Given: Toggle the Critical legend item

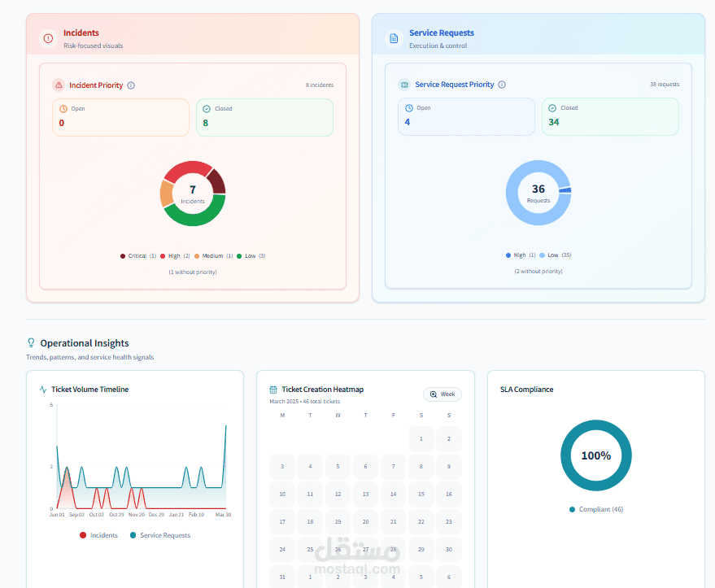Looking at the screenshot, I should pos(138,256).
